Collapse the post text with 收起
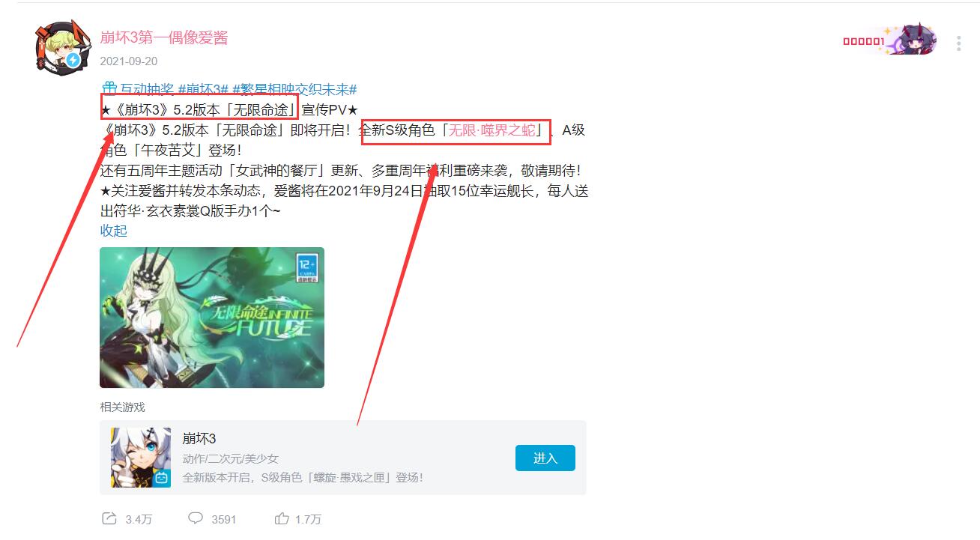 [114, 231]
